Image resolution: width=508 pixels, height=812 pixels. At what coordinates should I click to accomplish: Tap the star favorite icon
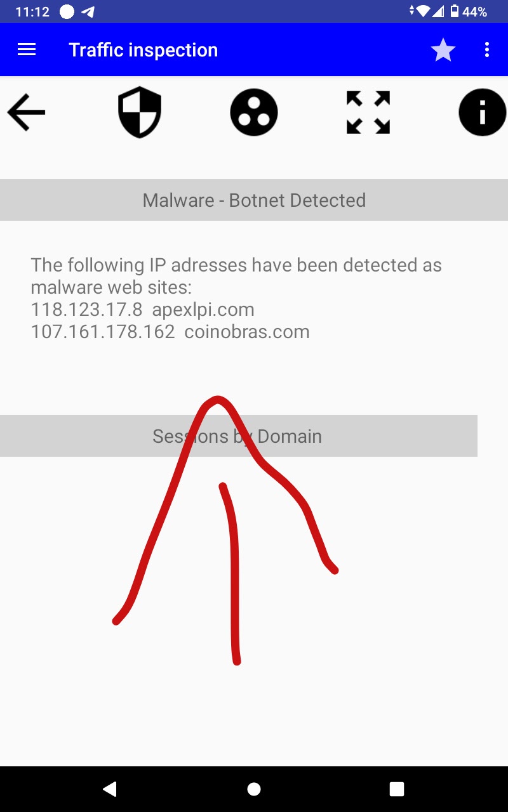click(x=443, y=50)
